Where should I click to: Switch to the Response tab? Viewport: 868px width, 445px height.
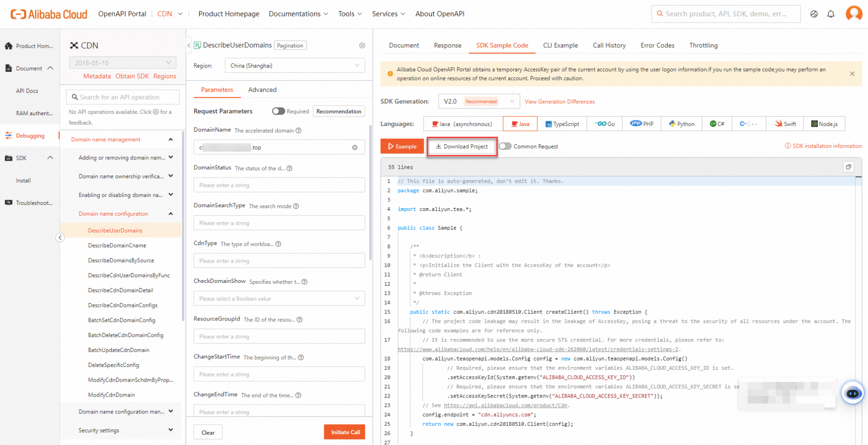click(447, 46)
